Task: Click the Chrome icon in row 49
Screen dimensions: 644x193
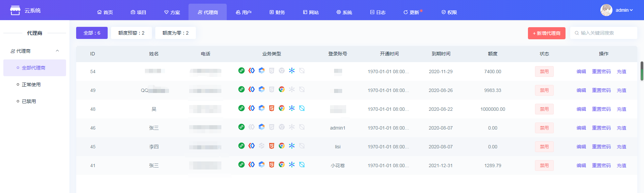Action: tap(282, 89)
